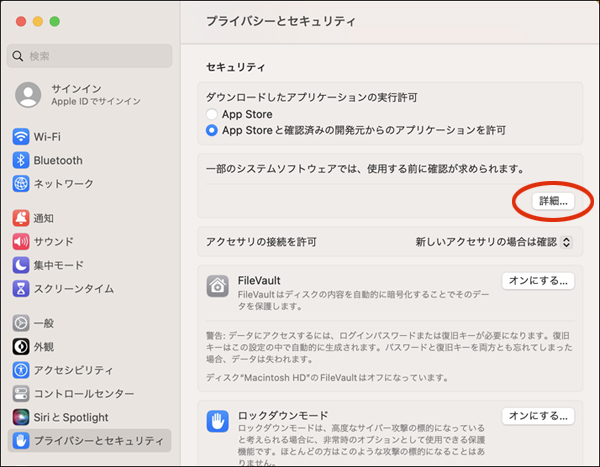This screenshot has width=600, height=467.
Task: Open 通知 bell icon in sidebar
Action: pyautogui.click(x=21, y=218)
